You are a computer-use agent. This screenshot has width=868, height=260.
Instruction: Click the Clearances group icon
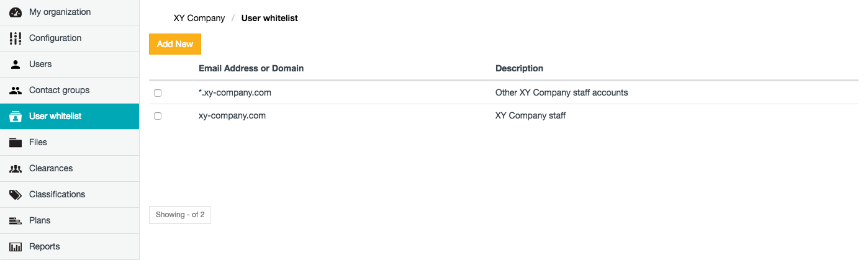tap(16, 168)
